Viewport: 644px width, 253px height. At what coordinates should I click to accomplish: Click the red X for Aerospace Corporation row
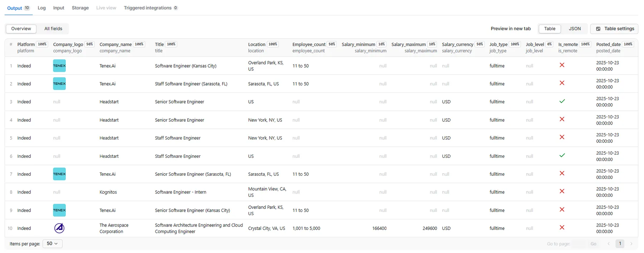click(x=562, y=228)
